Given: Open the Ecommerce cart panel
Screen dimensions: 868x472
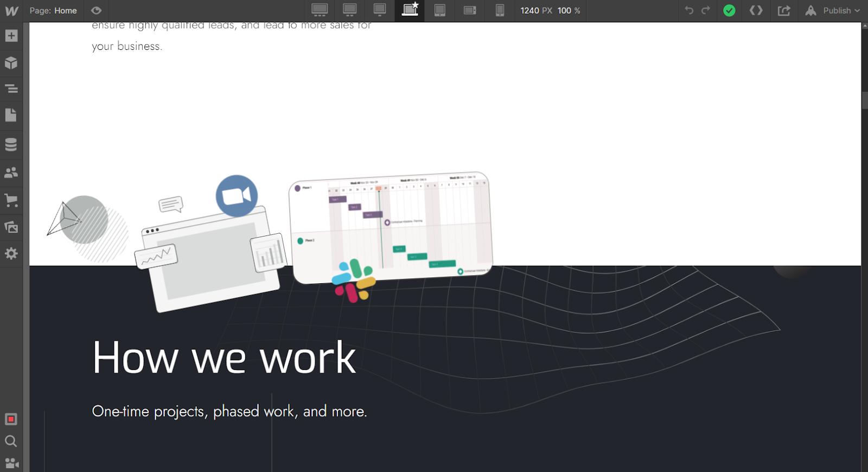Looking at the screenshot, I should pyautogui.click(x=11, y=200).
